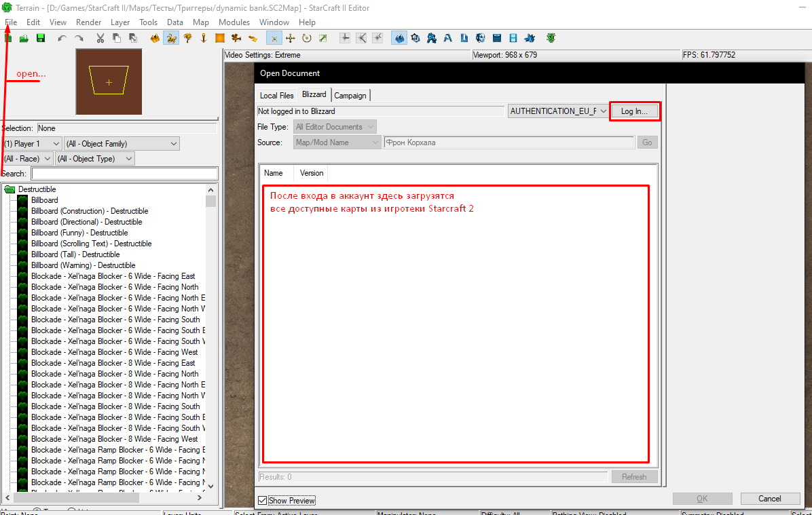
Task: Select Billboard (Scrolling Text) - Destructible item
Action: (x=91, y=244)
